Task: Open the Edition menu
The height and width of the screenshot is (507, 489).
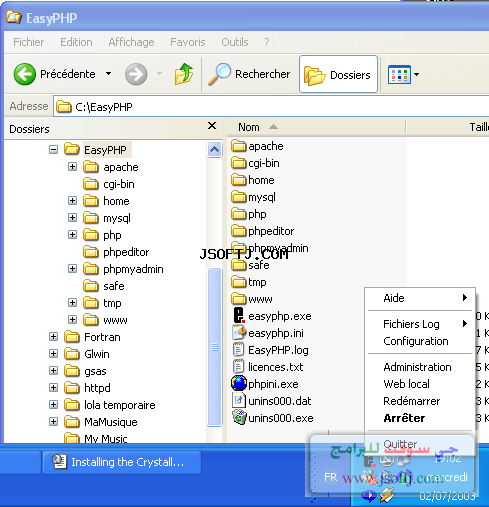Action: pyautogui.click(x=76, y=42)
